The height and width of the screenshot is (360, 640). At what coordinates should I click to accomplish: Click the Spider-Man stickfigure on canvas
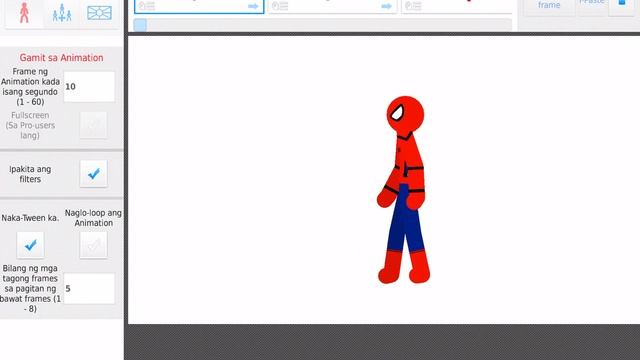pyautogui.click(x=404, y=189)
